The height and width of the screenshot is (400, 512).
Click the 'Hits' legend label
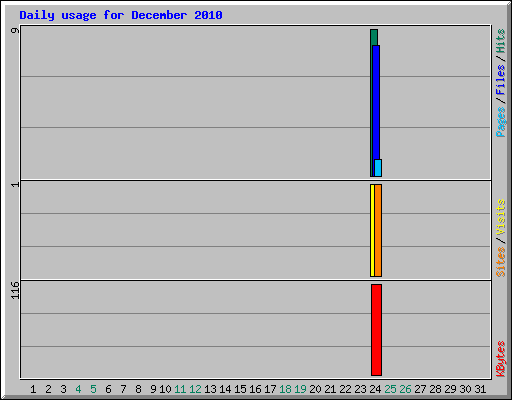[x=500, y=41]
